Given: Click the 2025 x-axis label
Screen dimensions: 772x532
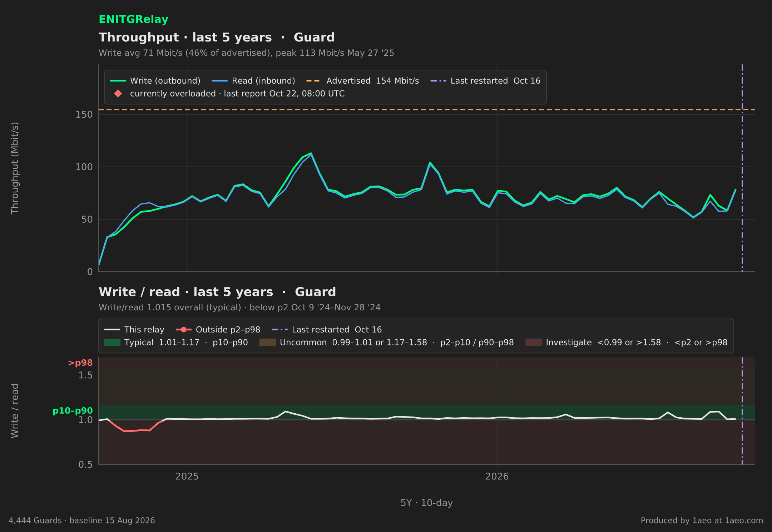Looking at the screenshot, I should coord(187,476).
